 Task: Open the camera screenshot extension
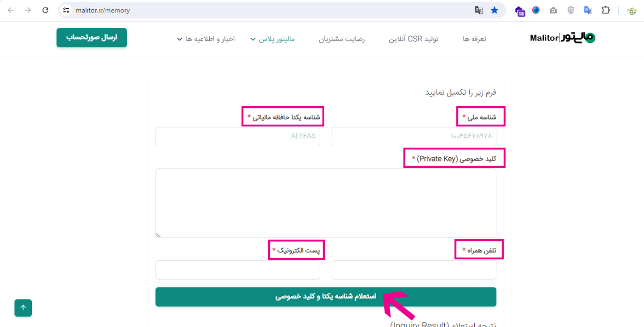point(553,10)
